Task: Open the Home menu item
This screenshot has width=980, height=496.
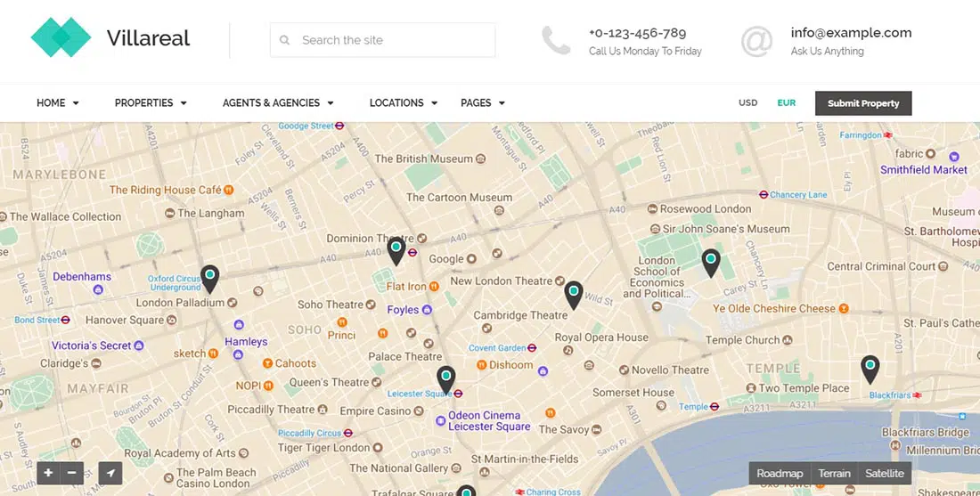Action: pyautogui.click(x=57, y=103)
